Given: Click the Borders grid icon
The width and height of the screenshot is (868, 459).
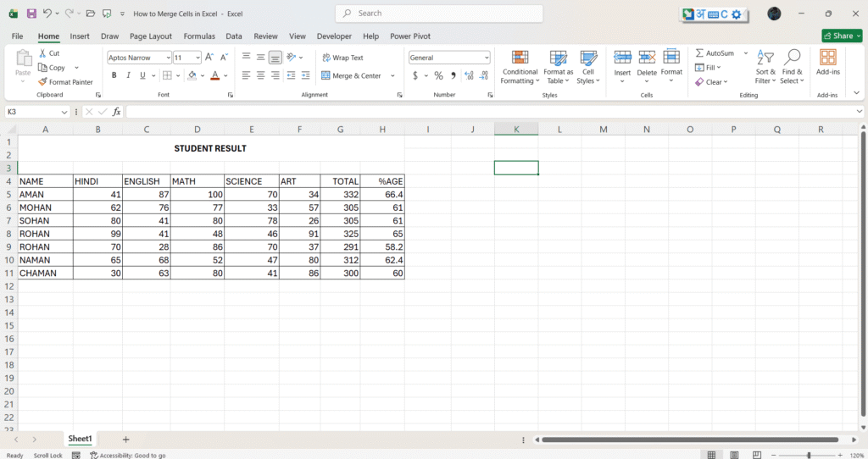Looking at the screenshot, I should 167,75.
